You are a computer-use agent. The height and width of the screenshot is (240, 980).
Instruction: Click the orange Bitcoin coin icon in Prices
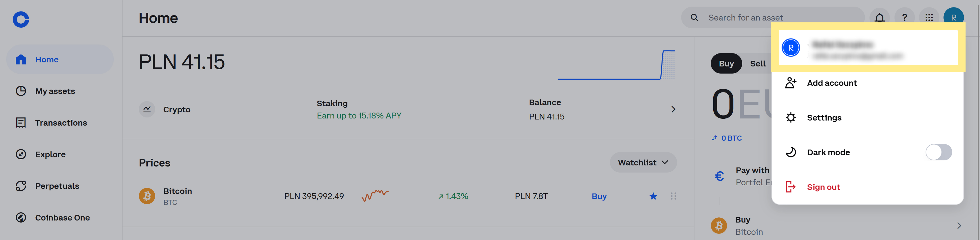pos(147,196)
